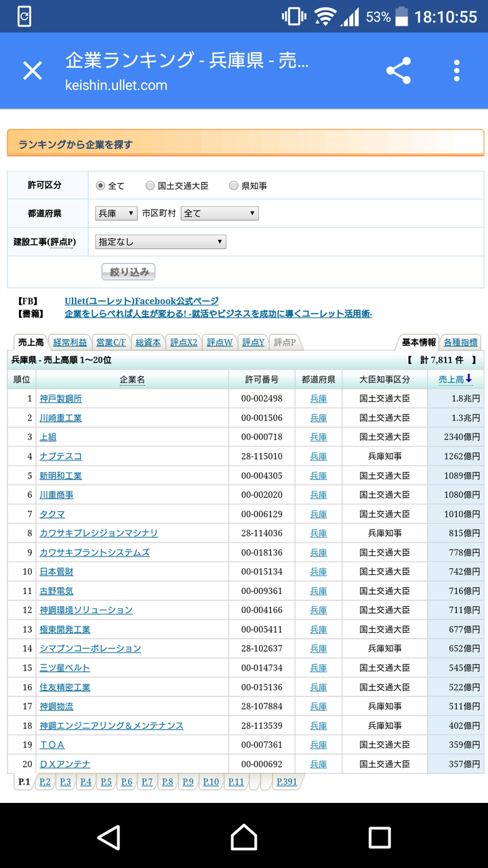The image size is (488, 868).
Task: Tap the Wi-Fi status icon
Action: tap(325, 16)
